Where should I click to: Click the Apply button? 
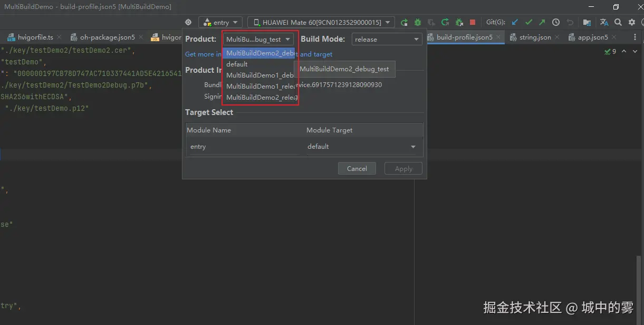point(403,168)
